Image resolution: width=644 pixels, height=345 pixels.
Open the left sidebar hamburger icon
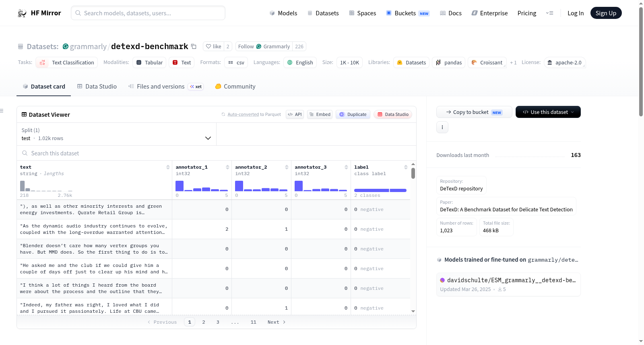pos(2,111)
